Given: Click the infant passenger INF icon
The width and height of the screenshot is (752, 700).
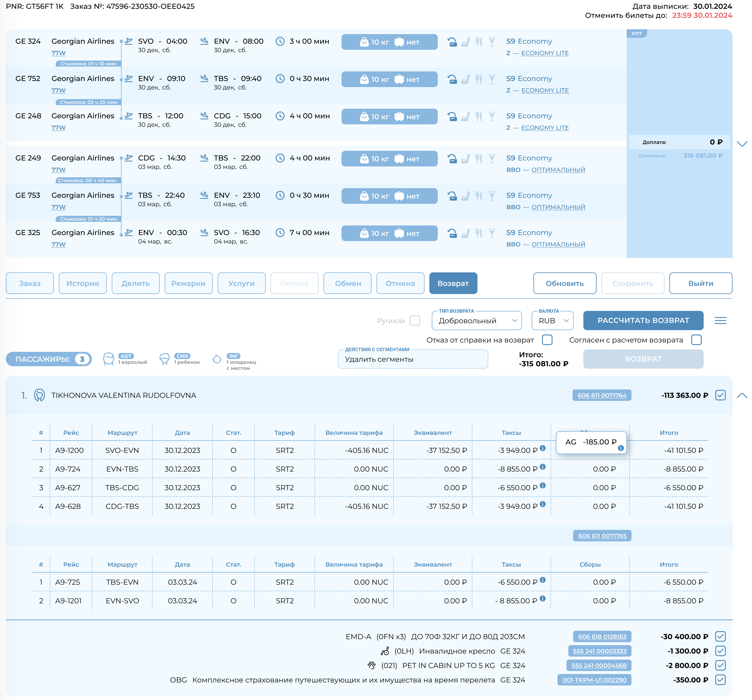Looking at the screenshot, I should coord(217,359).
